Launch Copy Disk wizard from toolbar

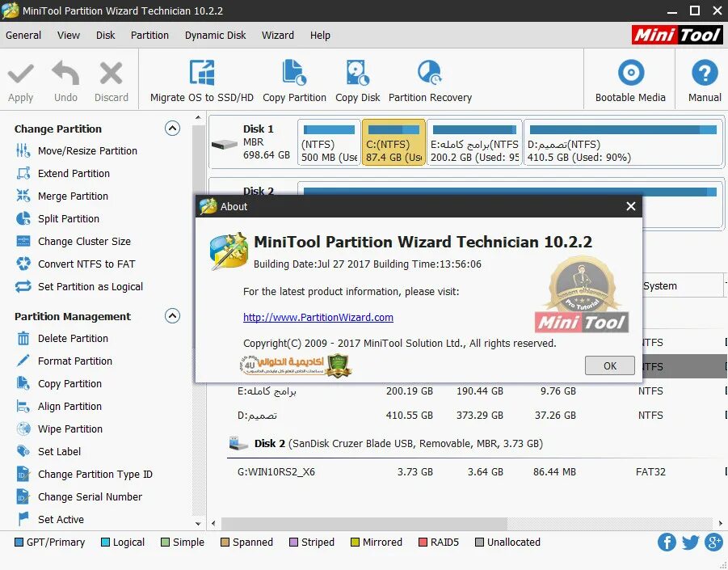pyautogui.click(x=357, y=80)
